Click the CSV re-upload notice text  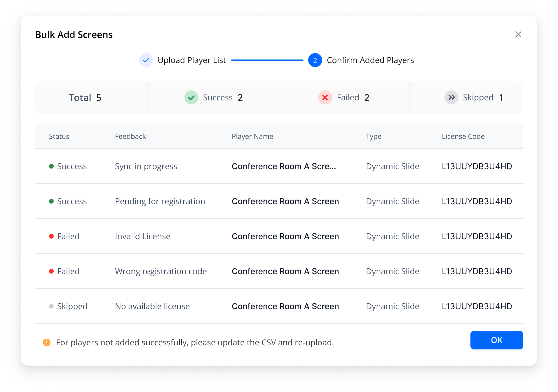point(195,342)
